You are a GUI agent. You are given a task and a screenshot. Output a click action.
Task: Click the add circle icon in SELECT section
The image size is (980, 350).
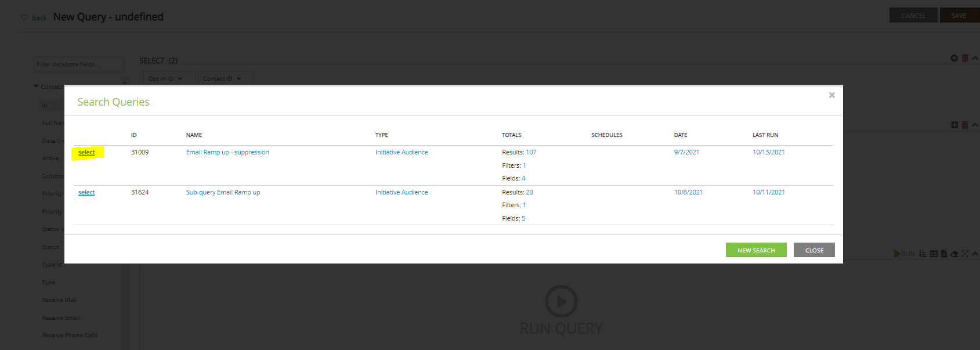954,58
